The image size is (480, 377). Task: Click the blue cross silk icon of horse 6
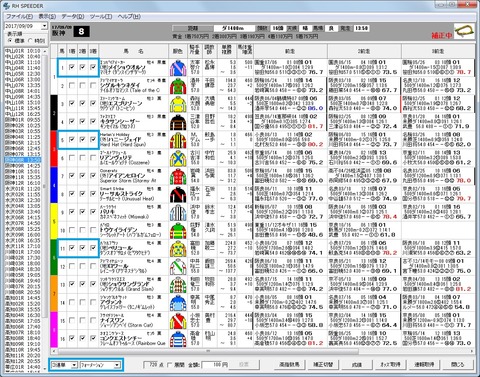[x=178, y=158]
